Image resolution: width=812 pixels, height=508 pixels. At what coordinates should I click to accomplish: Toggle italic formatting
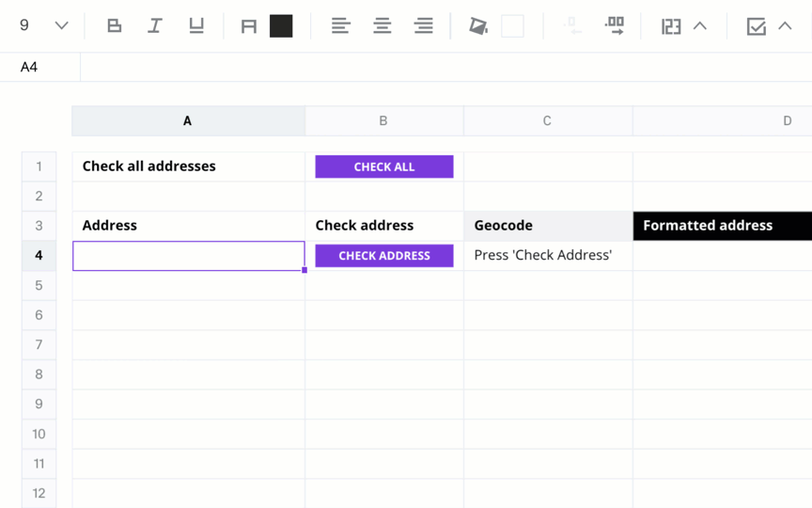coord(155,25)
